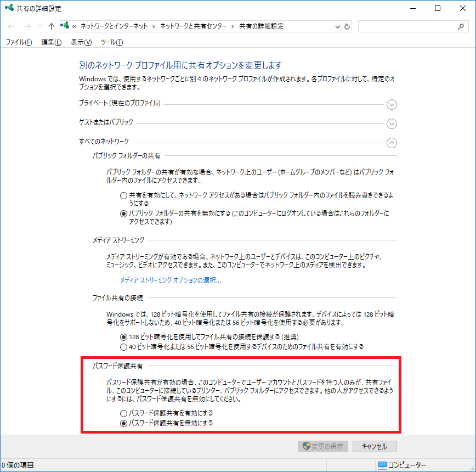Expand the プライベート (現在のプロファイル) section

pyautogui.click(x=392, y=104)
